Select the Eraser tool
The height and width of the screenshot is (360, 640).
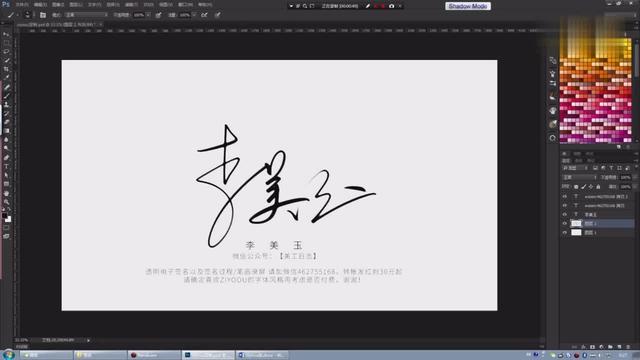pos(6,122)
